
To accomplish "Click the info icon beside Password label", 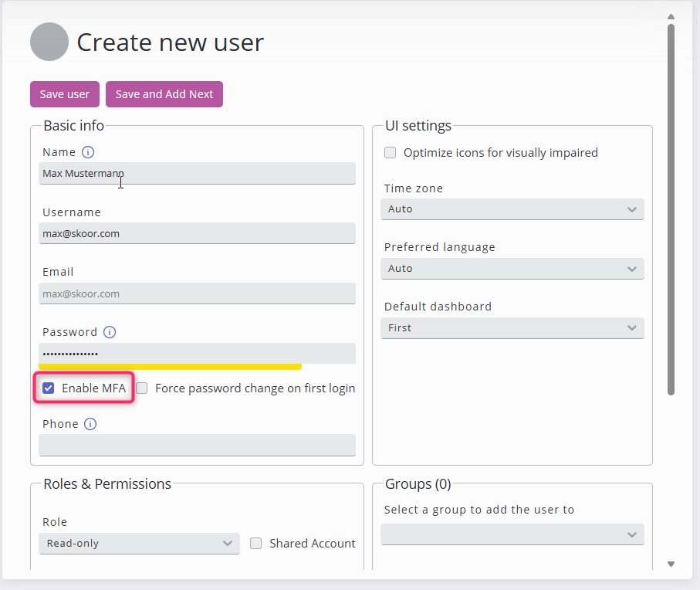I will tap(110, 332).
